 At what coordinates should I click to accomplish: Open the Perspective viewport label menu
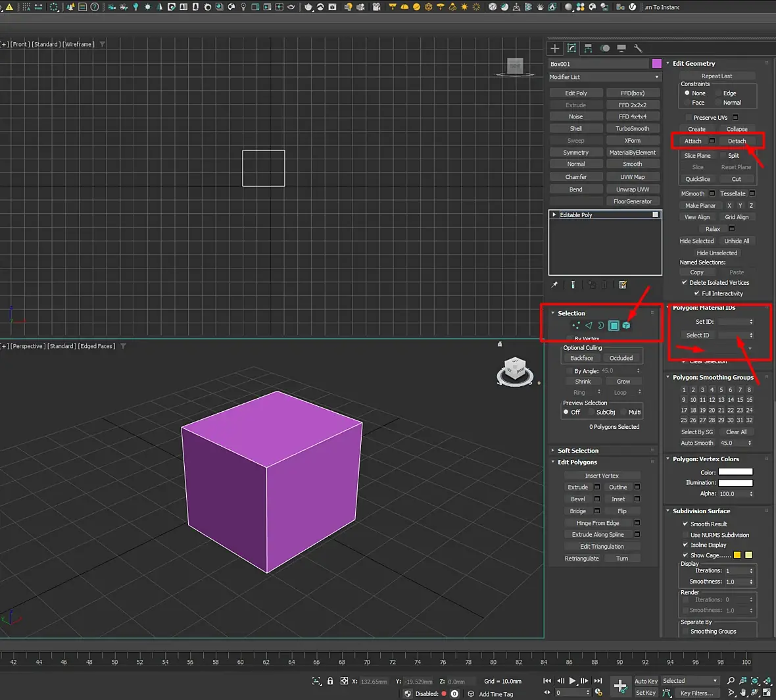tap(27, 346)
